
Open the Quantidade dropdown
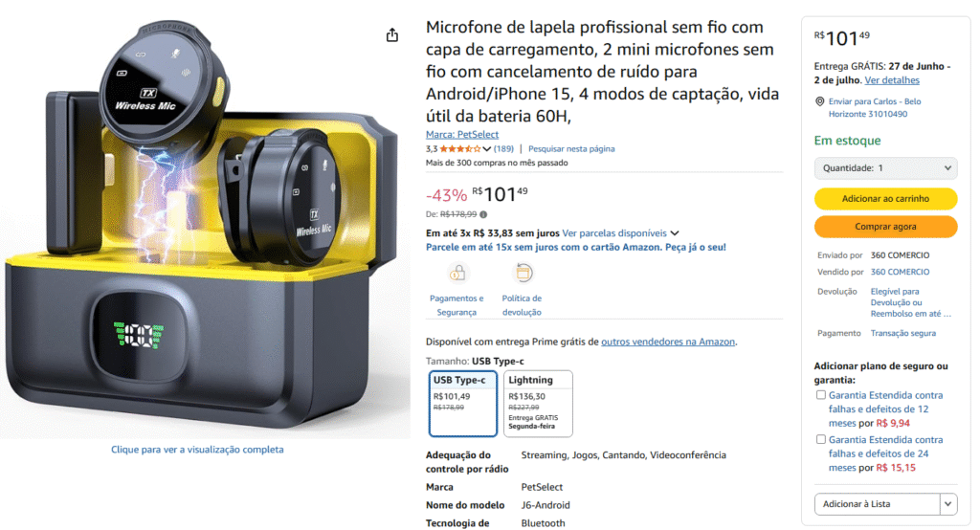pyautogui.click(x=885, y=168)
